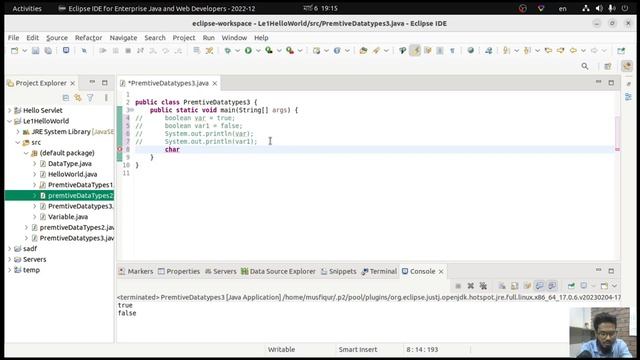Click the Open Type folder icon

tap(363, 51)
